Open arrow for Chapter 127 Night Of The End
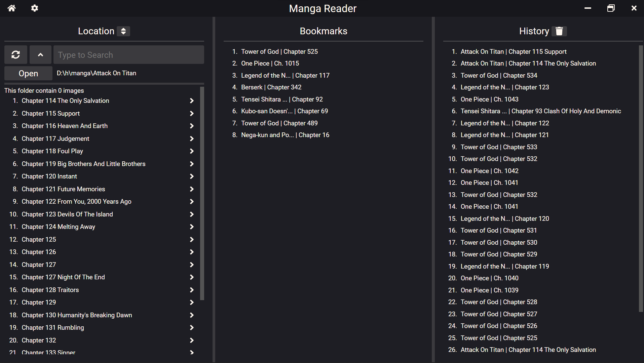This screenshot has width=644, height=363. tap(192, 277)
